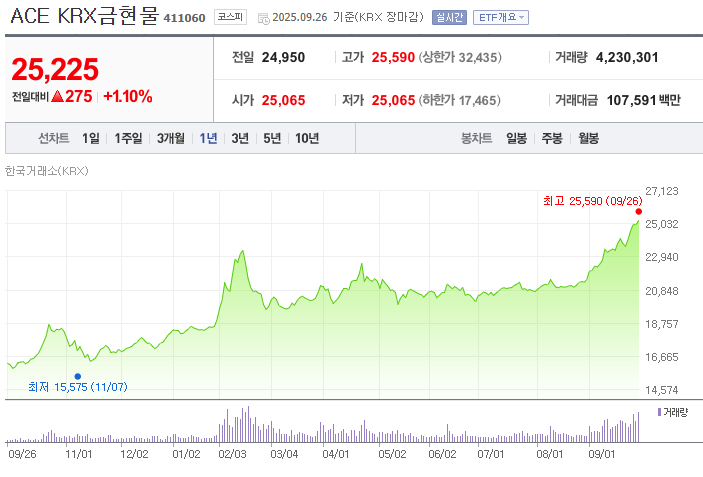Screen dimensions: 703x477
Task: Open the 일봉 candlestick chart
Action: tap(516, 138)
